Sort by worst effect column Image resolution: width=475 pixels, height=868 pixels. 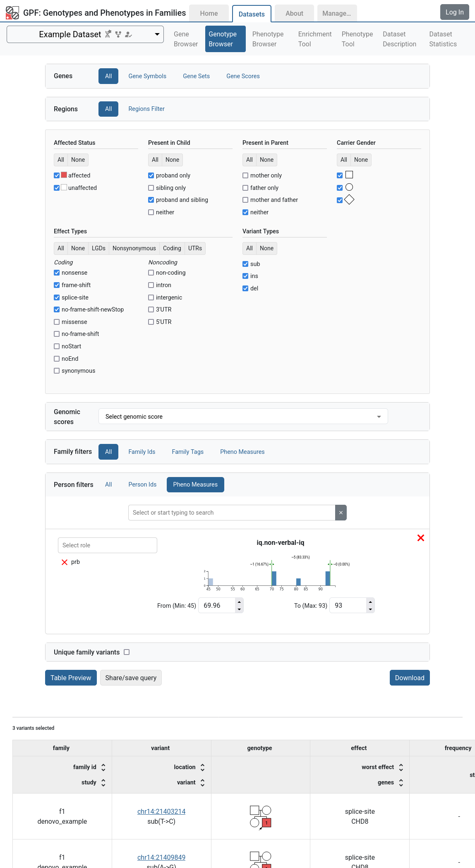[401, 767]
